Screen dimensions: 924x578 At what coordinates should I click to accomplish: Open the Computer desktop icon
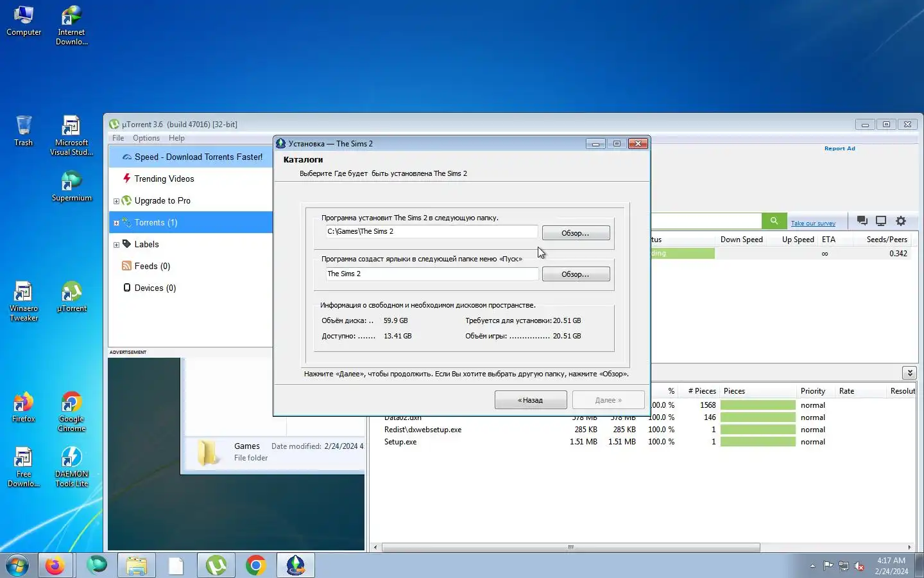(x=24, y=21)
